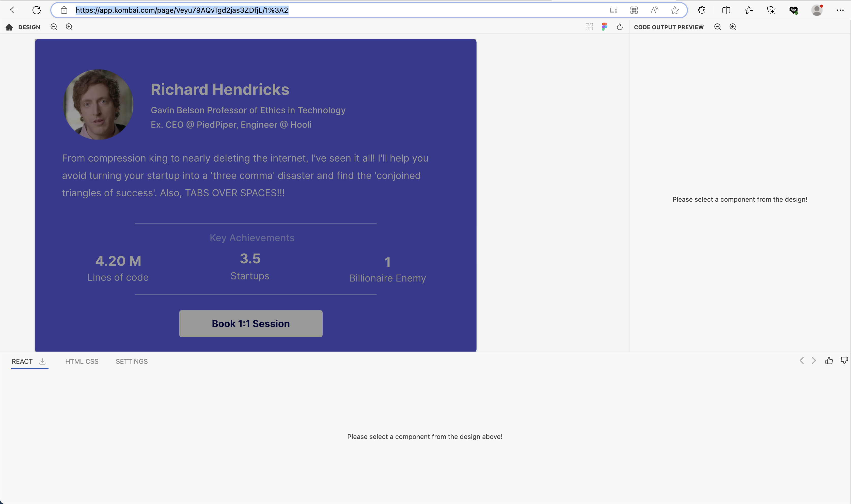This screenshot has width=851, height=504.
Task: Select the Key Achievements label
Action: pos(252,238)
